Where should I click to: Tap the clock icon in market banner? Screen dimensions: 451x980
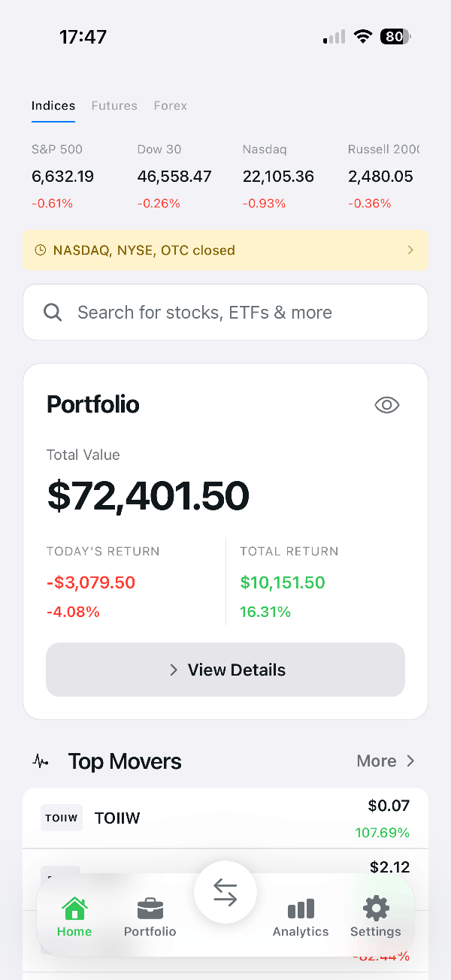41,250
